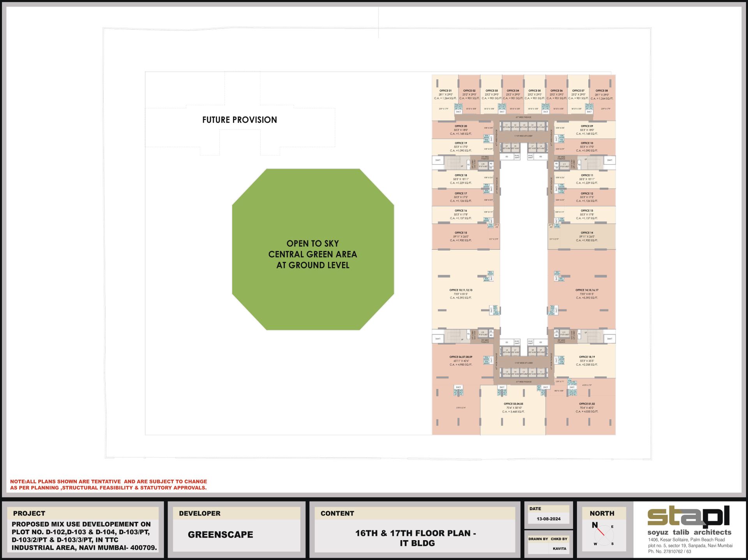Viewport: 748px width, 560px height.
Task: Click the OFFICE 11 label, 1,229 SQ.FT. right wing
Action: click(x=587, y=175)
